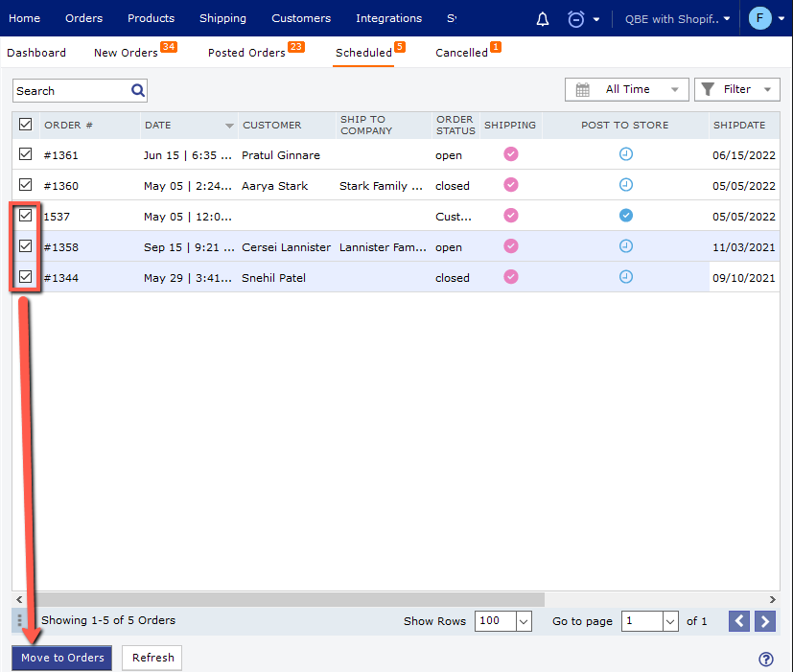793x672 pixels.
Task: Click the partially hidden S menu item
Action: point(452,18)
